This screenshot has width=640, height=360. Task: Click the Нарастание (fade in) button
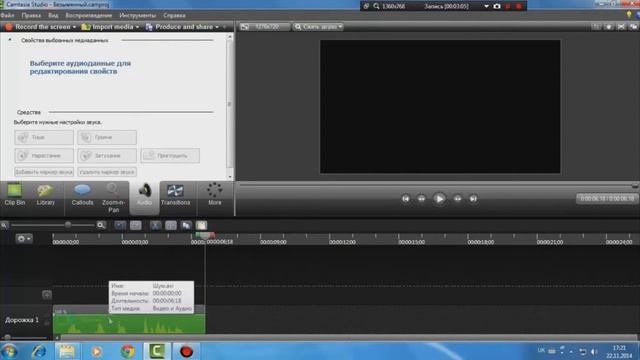[x=44, y=156]
